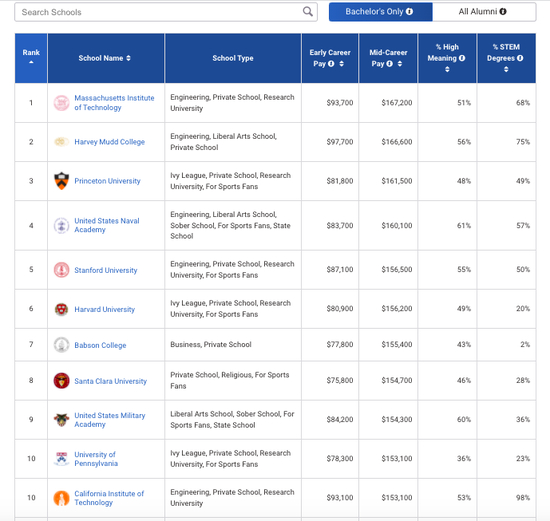Click the Mid-Career Pay info icon
550x521 pixels.
click(x=389, y=64)
